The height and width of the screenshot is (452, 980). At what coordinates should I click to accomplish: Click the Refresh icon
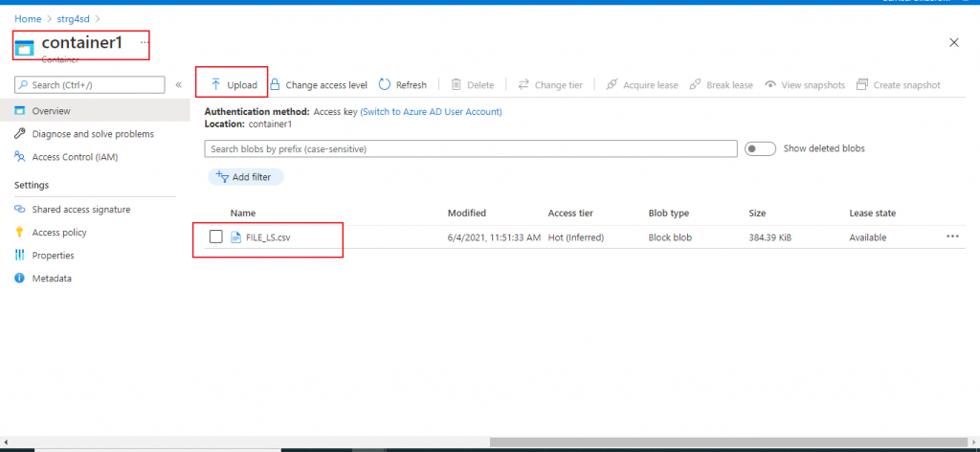click(x=385, y=85)
